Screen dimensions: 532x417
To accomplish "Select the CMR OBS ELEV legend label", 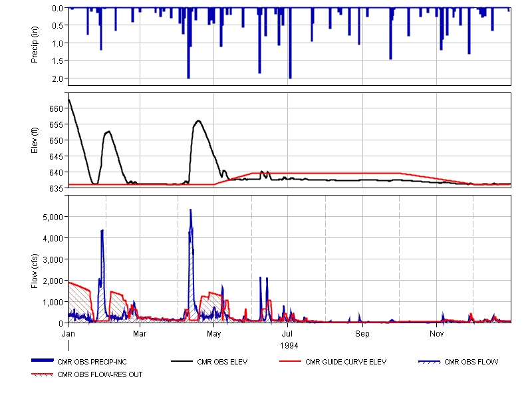I will point(222,362).
